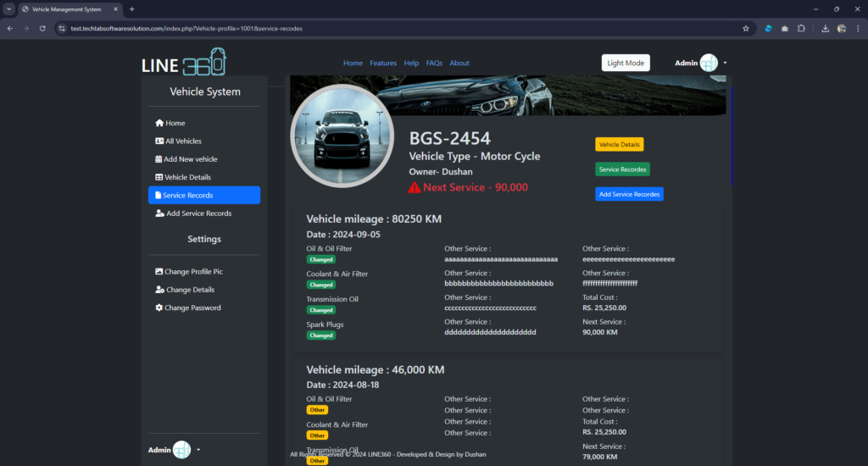Open Change Password setting
Screen dimensions: 868x466
click(204, 308)
